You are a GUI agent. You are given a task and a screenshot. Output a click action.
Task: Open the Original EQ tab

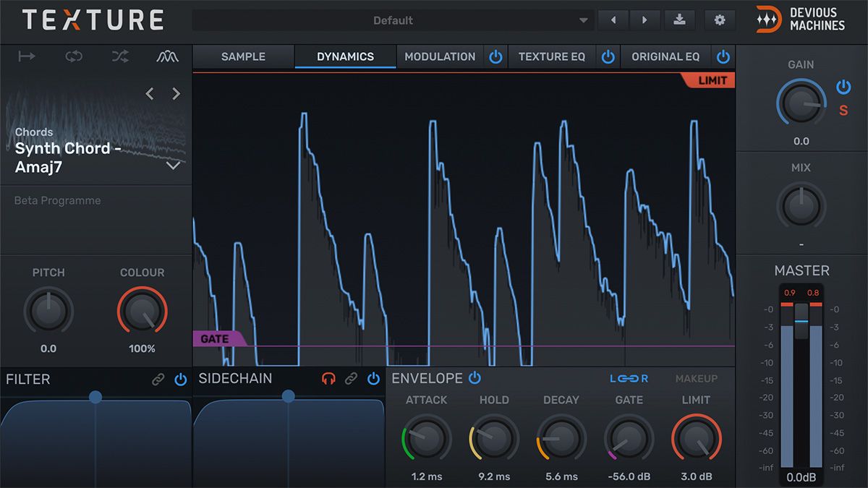point(665,56)
